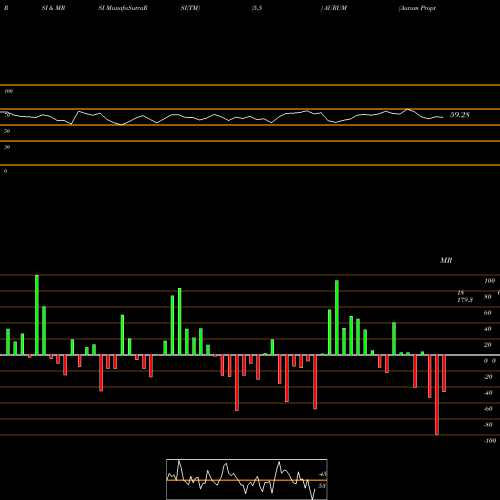
Task: Click the 'SI & MR' header text
Action: pyautogui.click(x=53, y=8)
